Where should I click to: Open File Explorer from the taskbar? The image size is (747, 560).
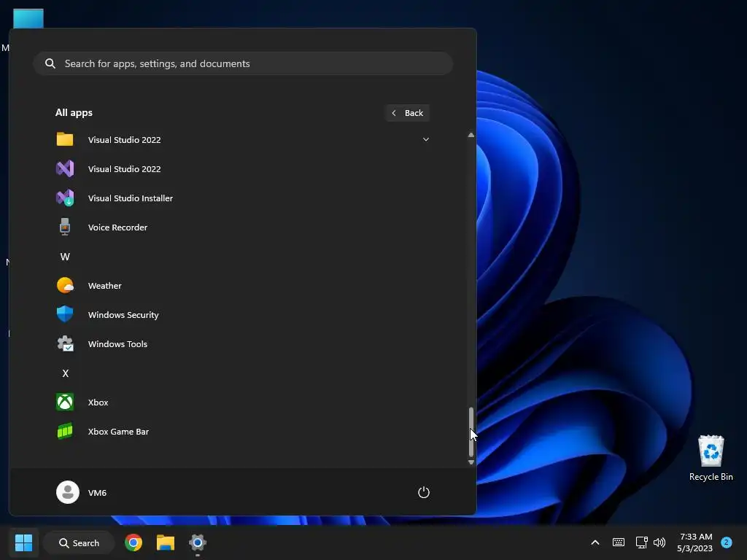click(166, 542)
